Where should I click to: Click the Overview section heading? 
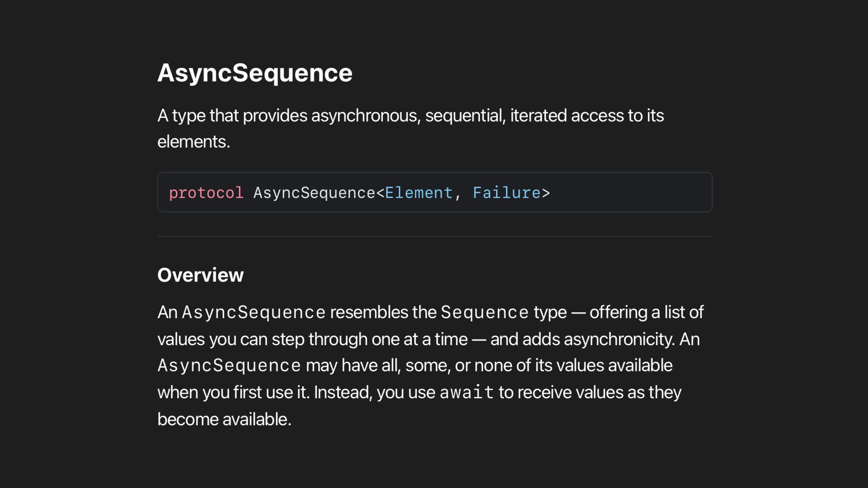coord(200,275)
